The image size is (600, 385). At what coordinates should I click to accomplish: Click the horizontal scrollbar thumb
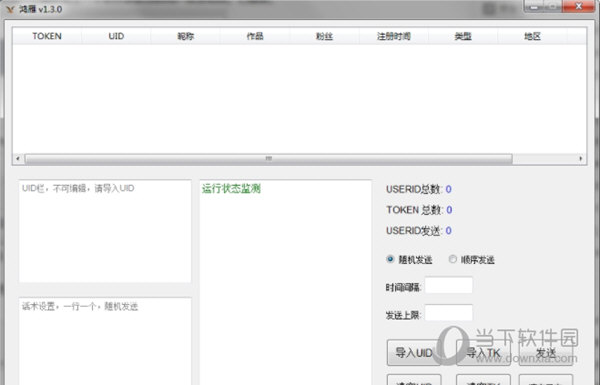[x=269, y=158]
